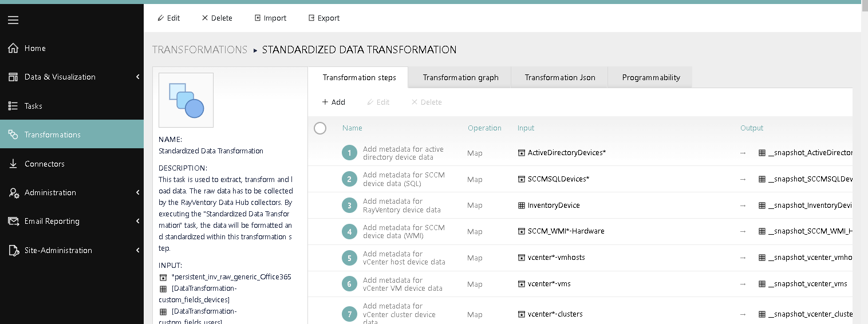Screen dimensions: 868x324
Task: Open the hamburger menu icon
Action: pyautogui.click(x=13, y=20)
